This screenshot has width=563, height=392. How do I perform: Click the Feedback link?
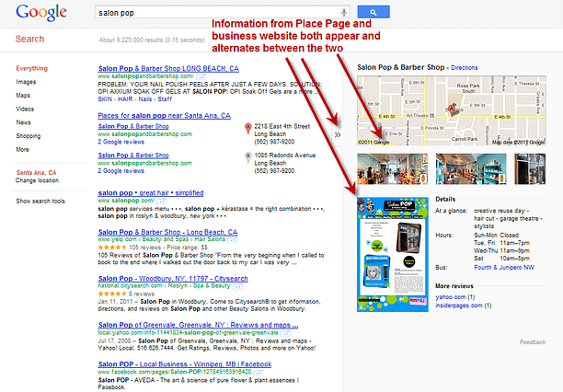[533, 342]
